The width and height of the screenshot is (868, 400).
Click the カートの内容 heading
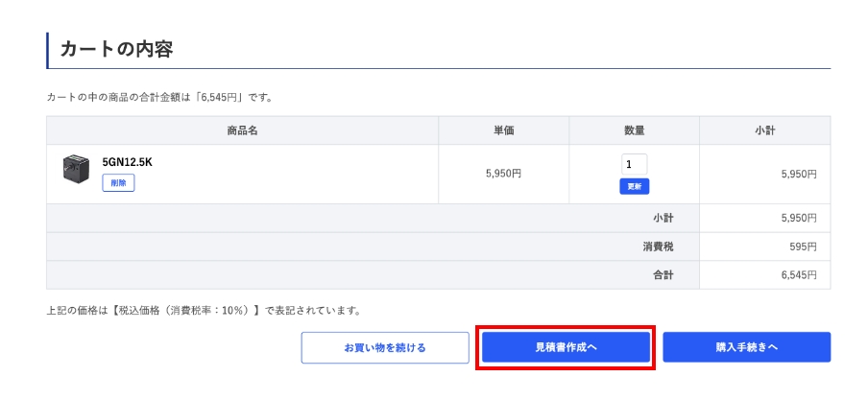(117, 49)
